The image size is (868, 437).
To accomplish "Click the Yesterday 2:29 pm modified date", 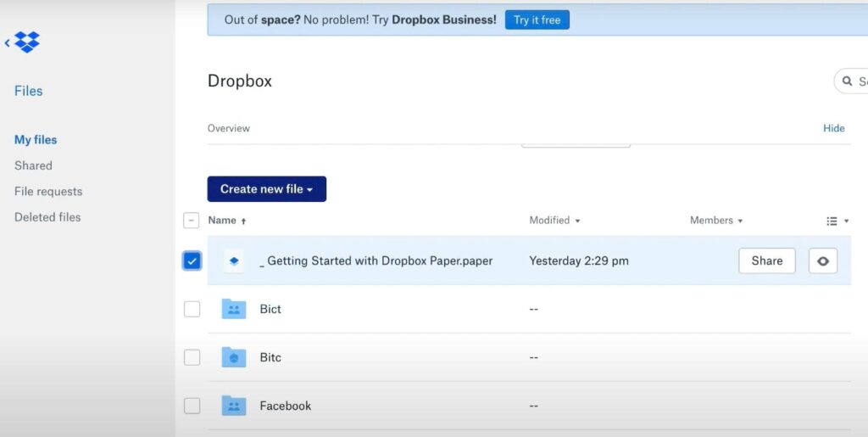I will coord(578,261).
